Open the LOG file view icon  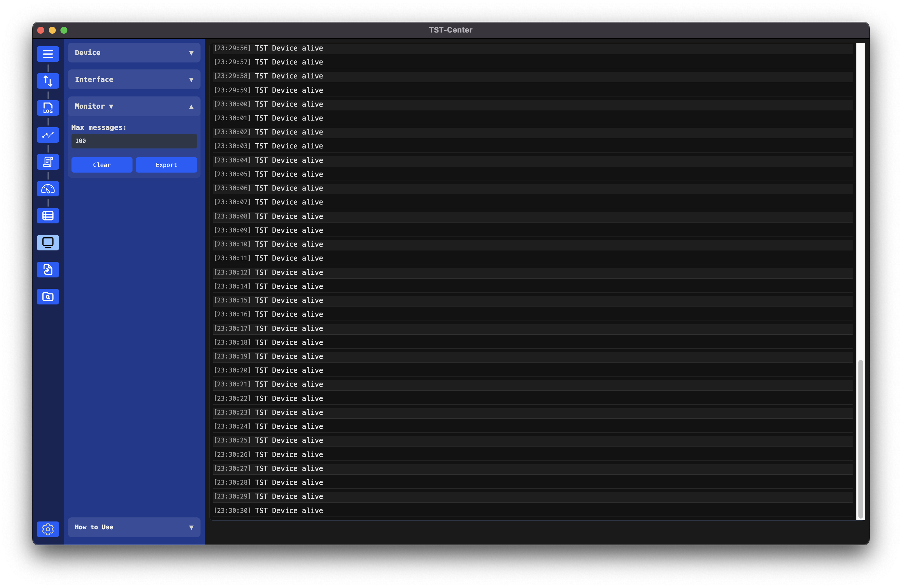[x=48, y=107]
